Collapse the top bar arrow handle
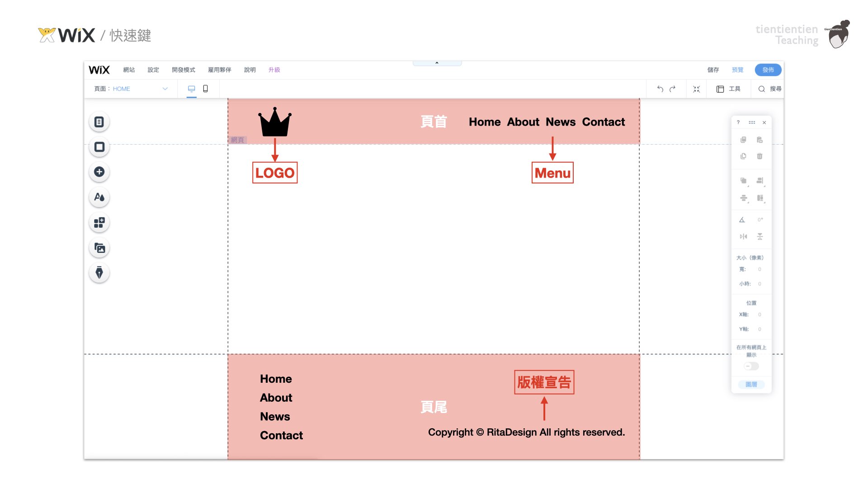This screenshot has height=488, width=868. tap(437, 63)
